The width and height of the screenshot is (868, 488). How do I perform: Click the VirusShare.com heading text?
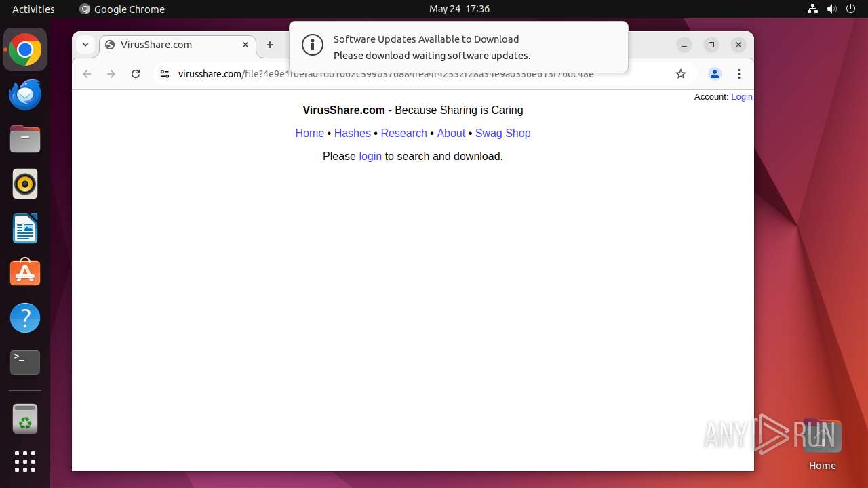pos(344,110)
